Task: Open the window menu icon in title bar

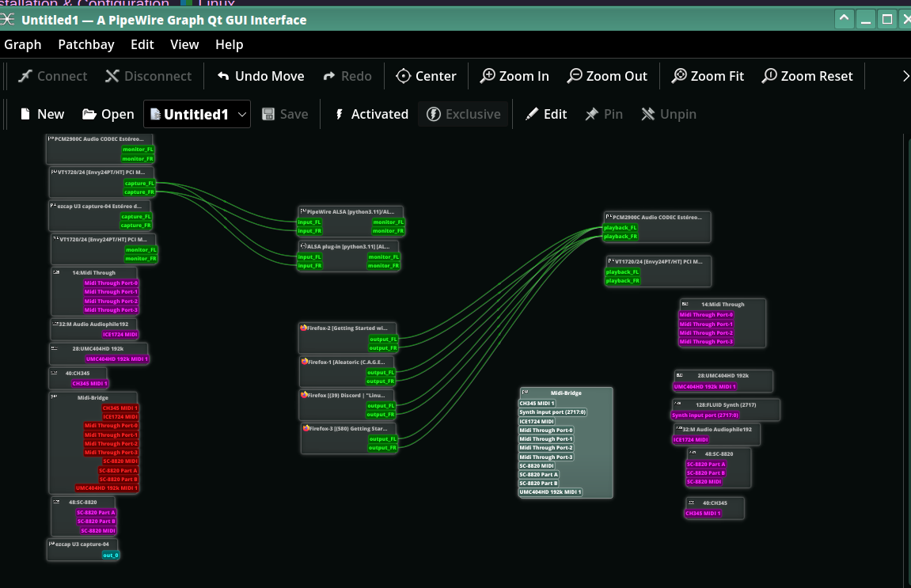Action: point(9,19)
